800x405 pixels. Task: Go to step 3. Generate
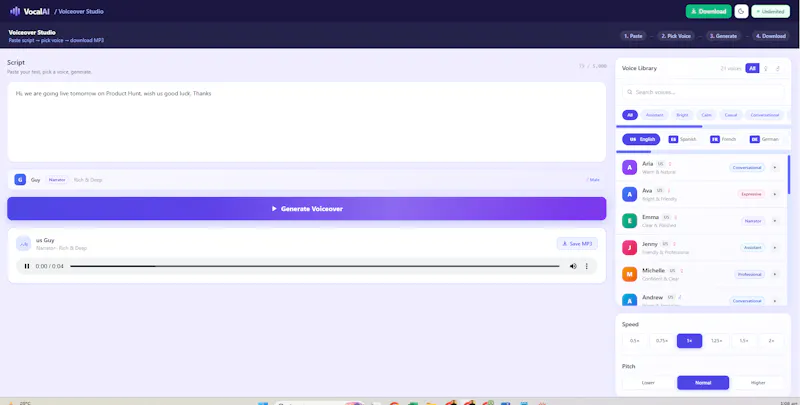click(723, 36)
